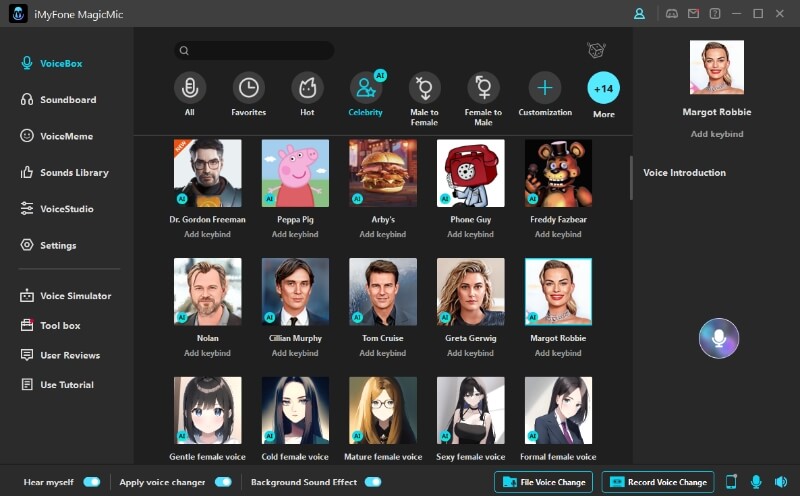
Task: Open File Voice Change
Action: tap(543, 482)
